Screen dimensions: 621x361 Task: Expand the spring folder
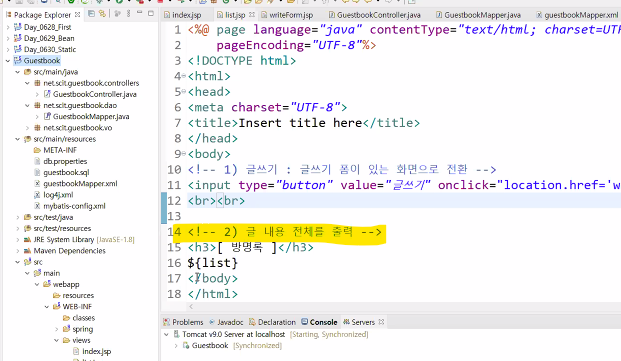point(56,329)
